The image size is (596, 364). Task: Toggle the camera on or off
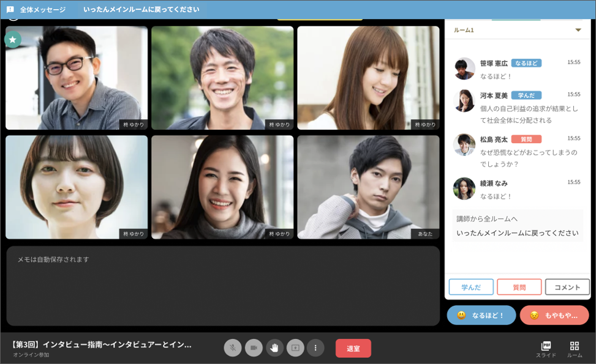254,347
